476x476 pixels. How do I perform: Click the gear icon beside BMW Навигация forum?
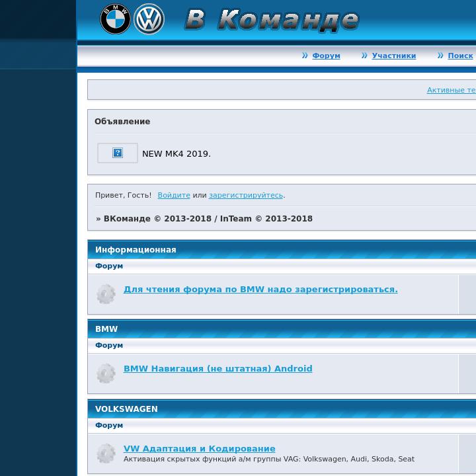point(106,374)
